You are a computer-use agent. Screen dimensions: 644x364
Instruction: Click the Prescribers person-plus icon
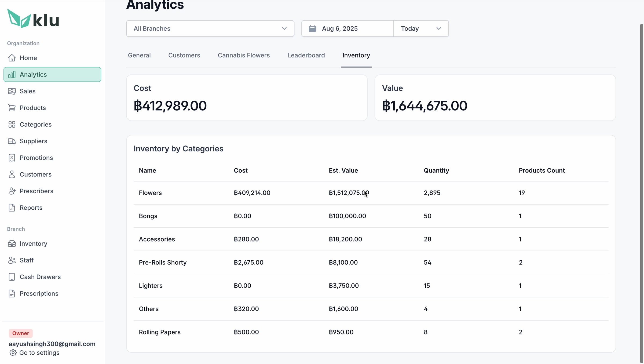point(12,191)
